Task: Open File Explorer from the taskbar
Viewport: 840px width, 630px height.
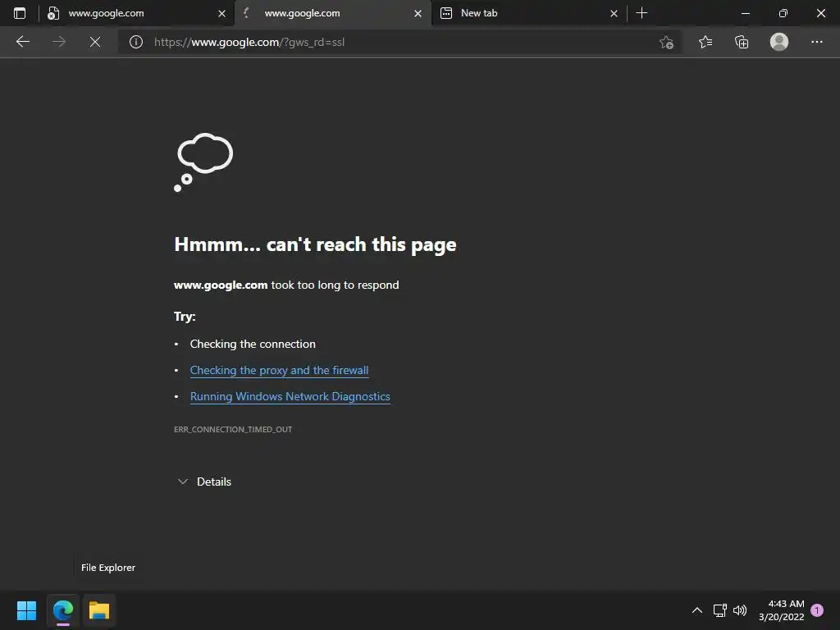Action: tap(99, 610)
